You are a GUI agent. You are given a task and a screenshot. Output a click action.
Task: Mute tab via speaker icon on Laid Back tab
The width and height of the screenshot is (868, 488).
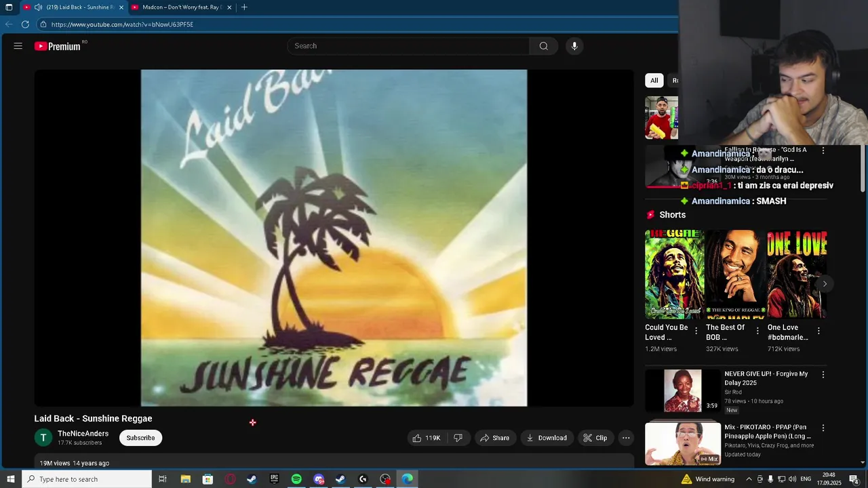pyautogui.click(x=38, y=7)
